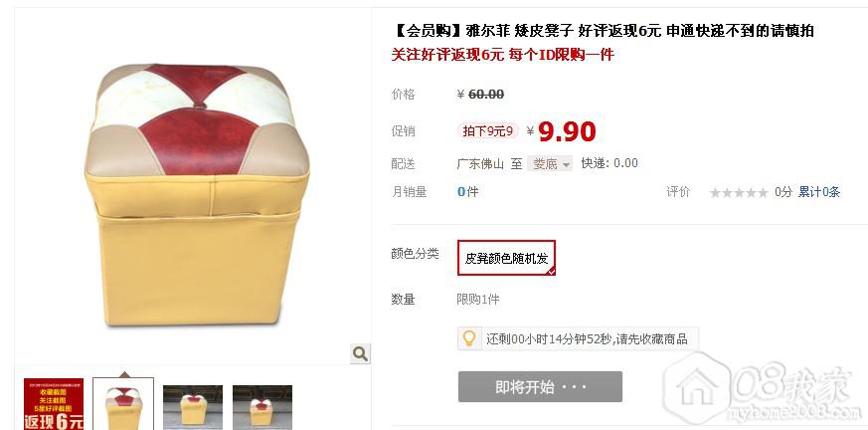Screen dimensions: 868x430
Task: Open the 累计0条 reviews link
Action: pos(818,192)
